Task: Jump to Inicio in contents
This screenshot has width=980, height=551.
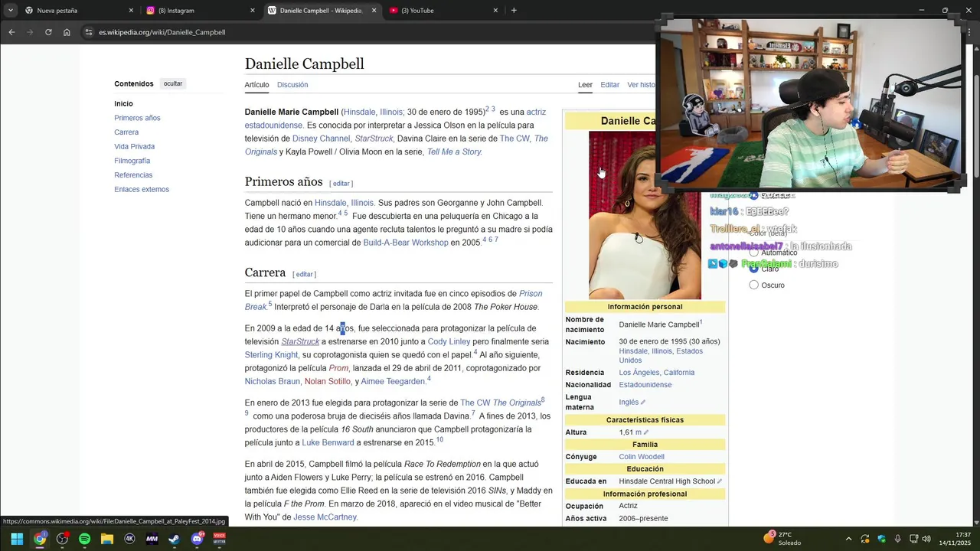Action: (123, 104)
